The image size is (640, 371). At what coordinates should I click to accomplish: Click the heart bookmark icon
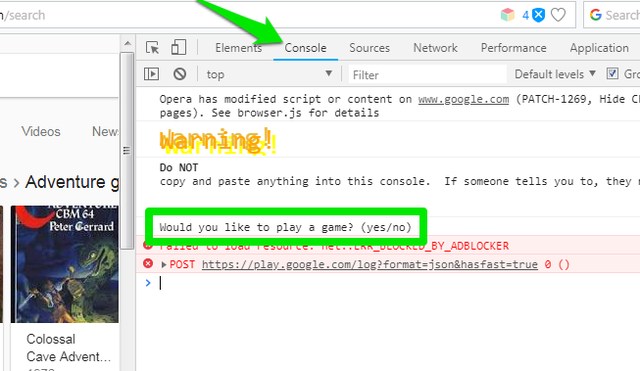tap(558, 15)
